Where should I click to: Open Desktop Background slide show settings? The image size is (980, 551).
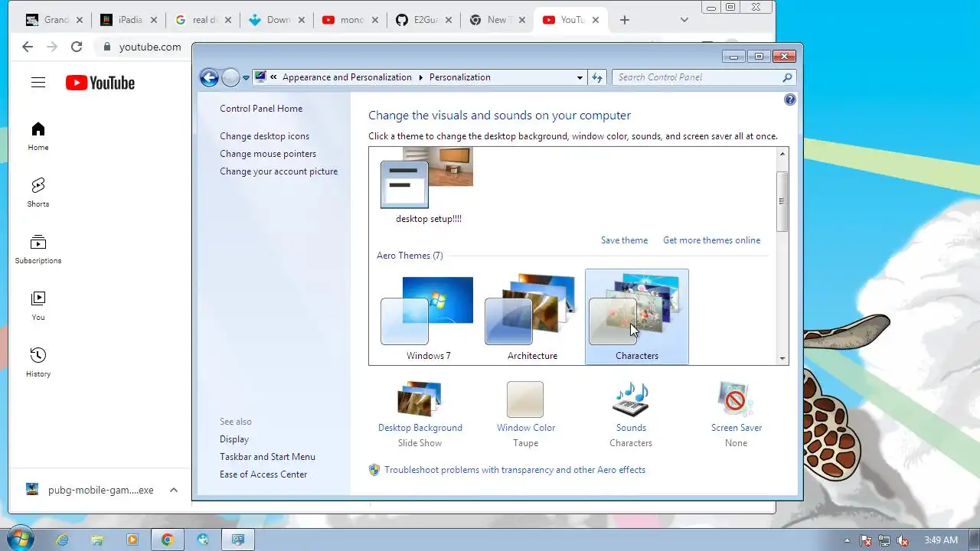pos(420,413)
